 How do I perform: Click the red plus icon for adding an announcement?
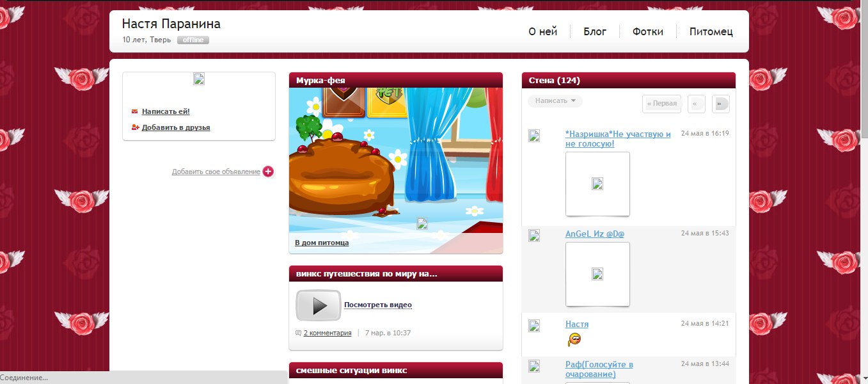point(268,172)
